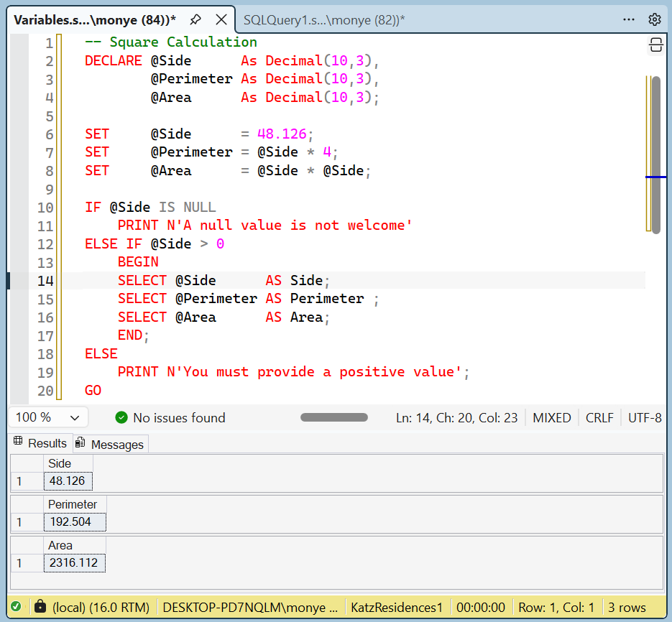Open the 100 % zoom dropdown

coord(48,417)
